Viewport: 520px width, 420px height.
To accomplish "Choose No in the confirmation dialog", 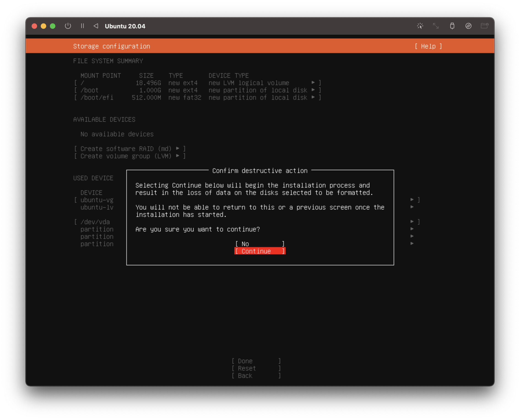I will 260,244.
